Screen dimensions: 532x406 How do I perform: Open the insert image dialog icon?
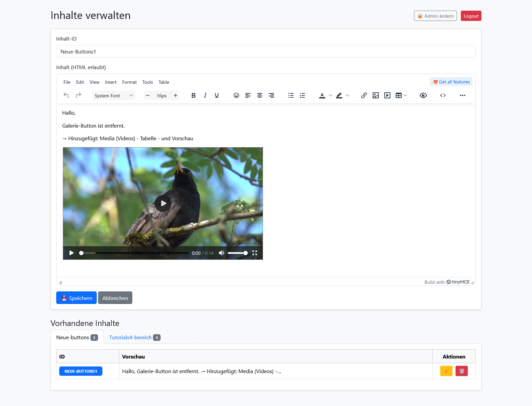point(376,96)
